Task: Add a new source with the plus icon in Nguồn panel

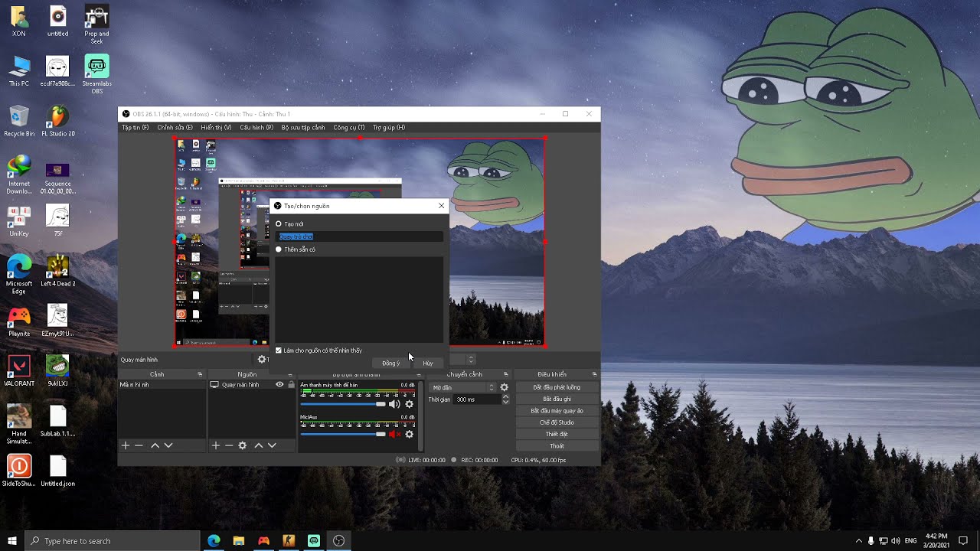Action: pos(216,445)
